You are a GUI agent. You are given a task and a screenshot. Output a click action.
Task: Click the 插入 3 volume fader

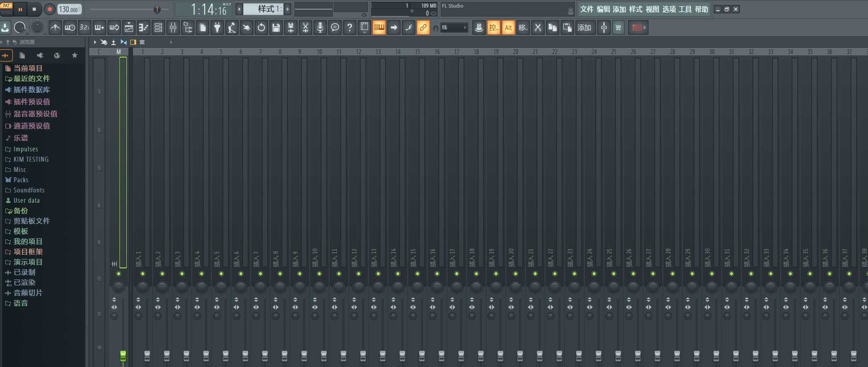pos(186,356)
